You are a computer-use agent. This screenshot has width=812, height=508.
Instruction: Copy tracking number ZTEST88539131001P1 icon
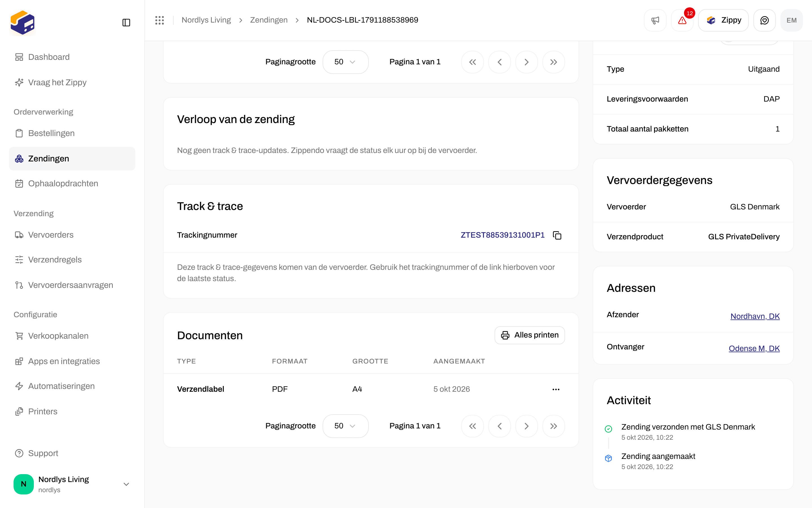pos(557,235)
